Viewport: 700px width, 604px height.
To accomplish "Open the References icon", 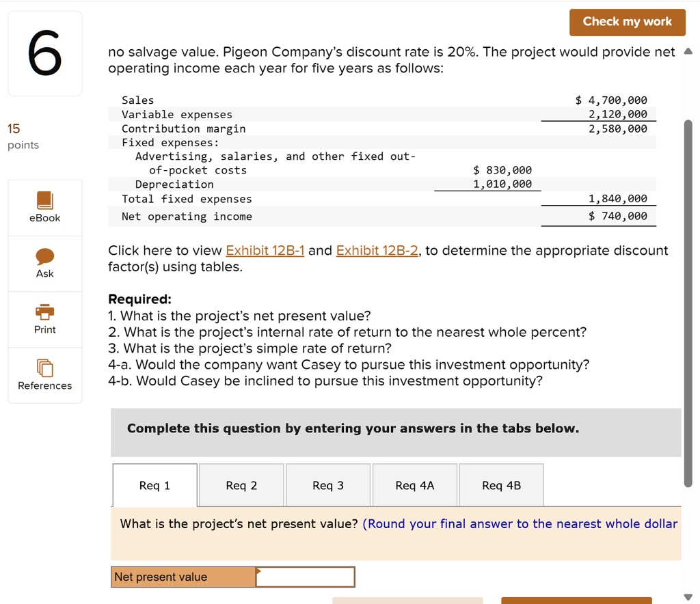I will [x=44, y=368].
